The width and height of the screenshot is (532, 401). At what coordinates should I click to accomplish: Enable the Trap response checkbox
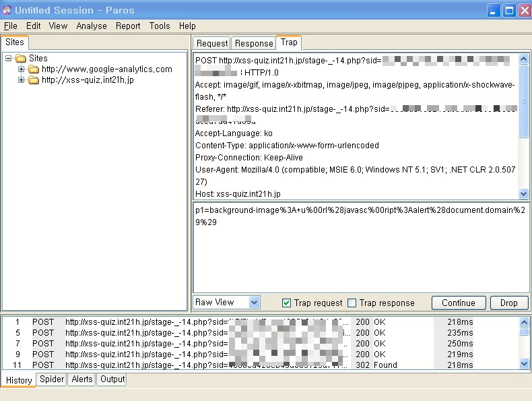tap(352, 303)
